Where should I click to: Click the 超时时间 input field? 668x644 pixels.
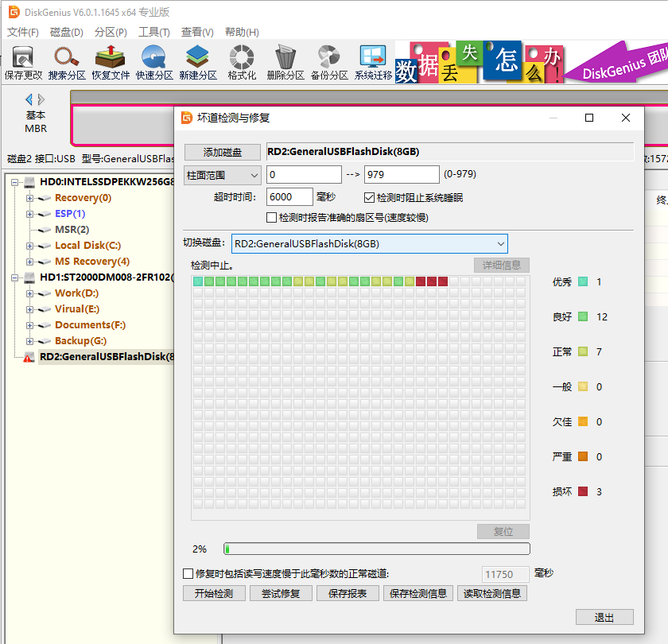tap(289, 197)
